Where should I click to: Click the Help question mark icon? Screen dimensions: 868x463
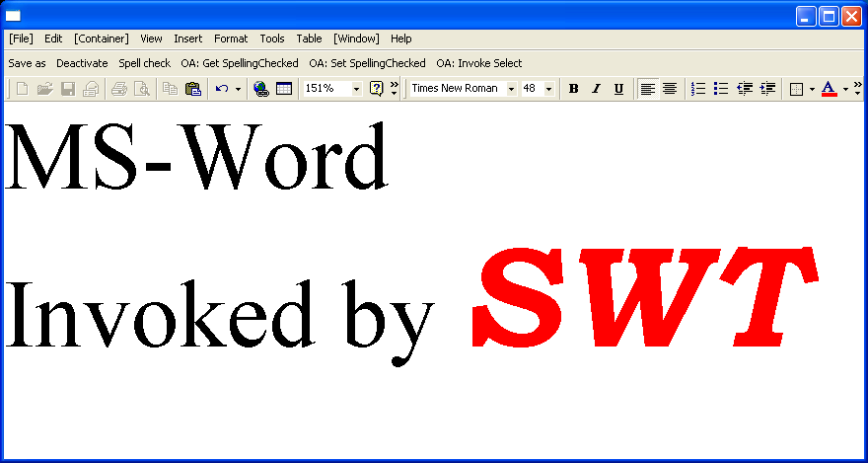click(x=377, y=89)
